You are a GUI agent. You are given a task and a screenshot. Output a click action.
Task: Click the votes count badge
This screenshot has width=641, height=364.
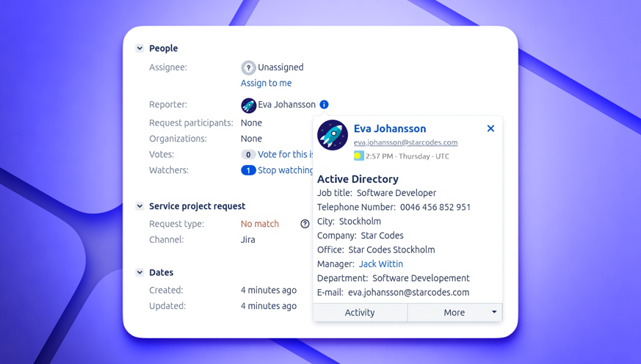click(248, 154)
